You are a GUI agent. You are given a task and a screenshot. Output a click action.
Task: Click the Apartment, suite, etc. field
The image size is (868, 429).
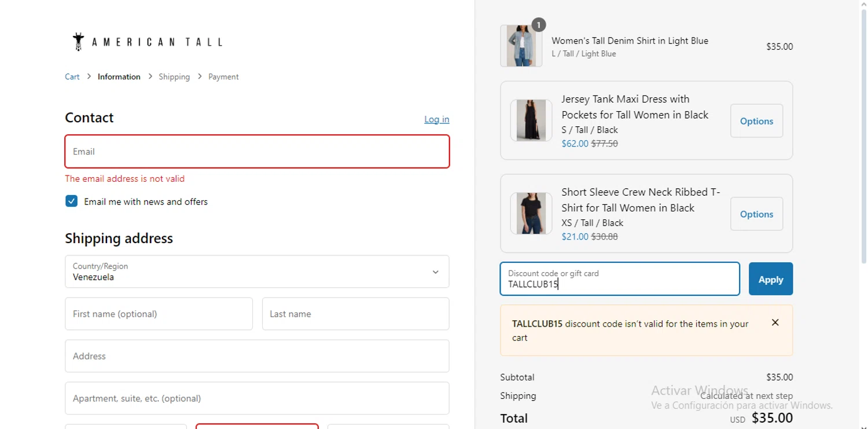pyautogui.click(x=257, y=398)
